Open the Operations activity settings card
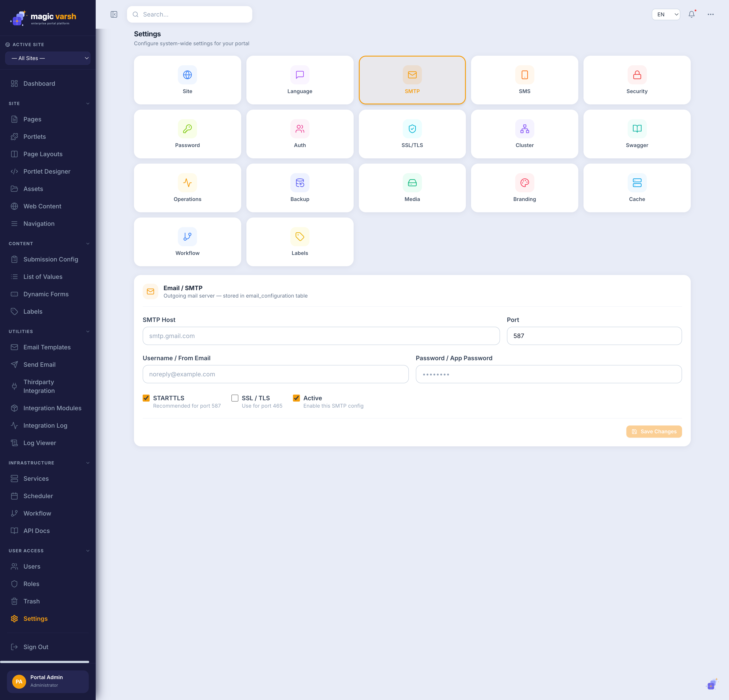The image size is (729, 700). click(x=187, y=188)
